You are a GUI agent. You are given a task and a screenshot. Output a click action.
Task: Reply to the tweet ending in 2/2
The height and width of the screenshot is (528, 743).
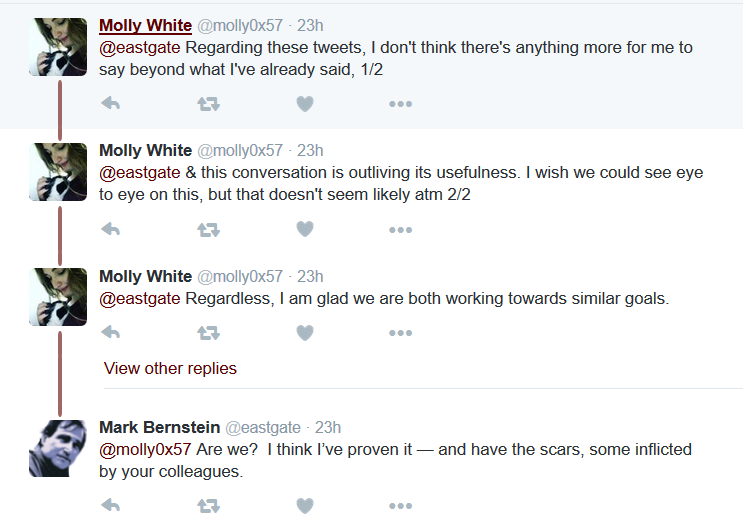click(111, 229)
